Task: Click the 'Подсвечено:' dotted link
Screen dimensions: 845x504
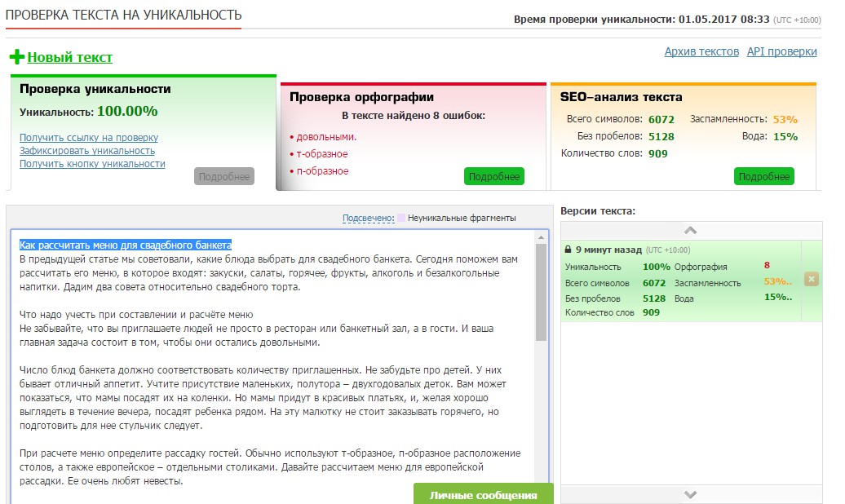Action: 368,219
